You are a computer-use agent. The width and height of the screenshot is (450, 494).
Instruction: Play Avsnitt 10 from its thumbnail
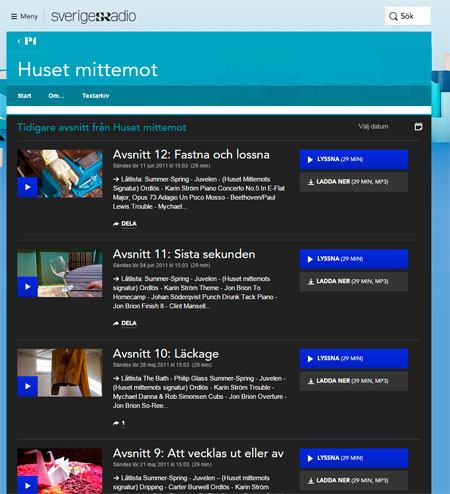27,386
